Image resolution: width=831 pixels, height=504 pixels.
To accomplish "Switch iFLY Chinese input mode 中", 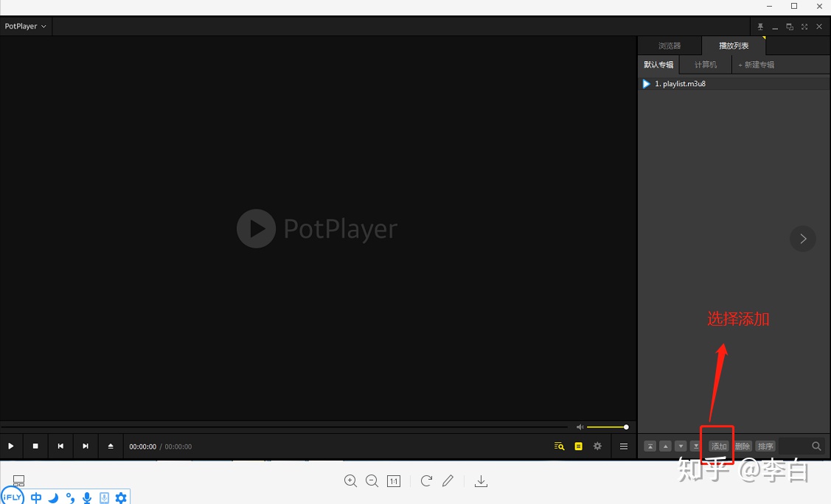I will point(36,497).
